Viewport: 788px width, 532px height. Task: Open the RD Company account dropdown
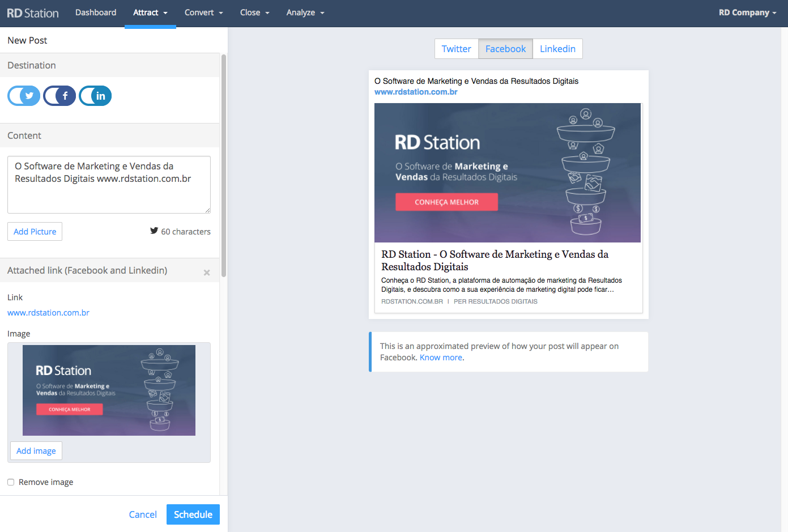(x=748, y=12)
